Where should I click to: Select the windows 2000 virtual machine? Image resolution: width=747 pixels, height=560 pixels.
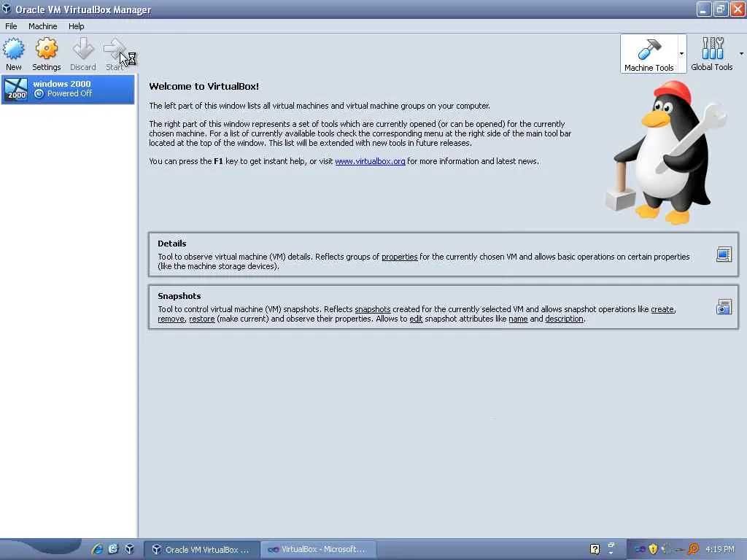point(68,89)
